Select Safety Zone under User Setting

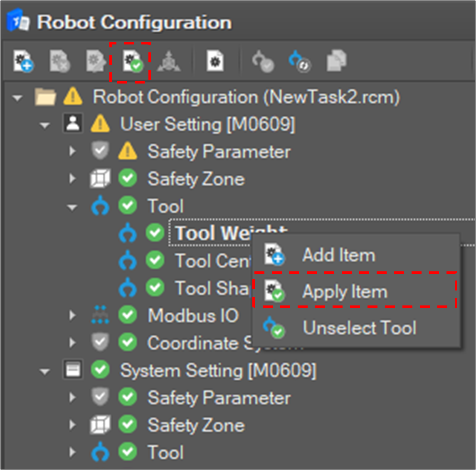point(196,179)
